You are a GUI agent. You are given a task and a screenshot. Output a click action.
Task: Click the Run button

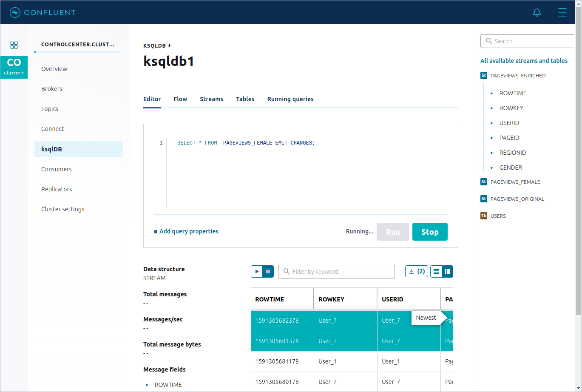pos(393,232)
